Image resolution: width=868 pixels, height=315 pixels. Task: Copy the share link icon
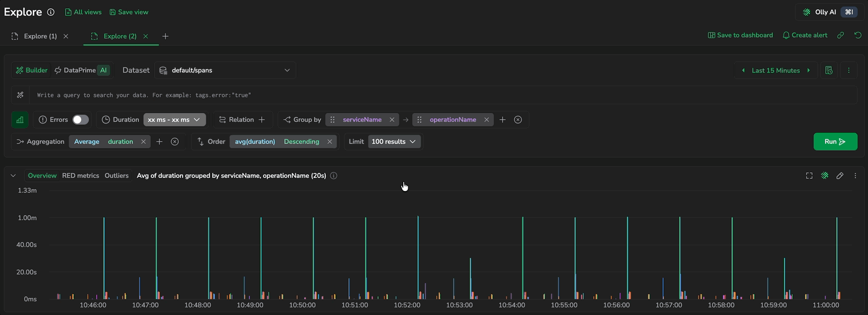841,35
